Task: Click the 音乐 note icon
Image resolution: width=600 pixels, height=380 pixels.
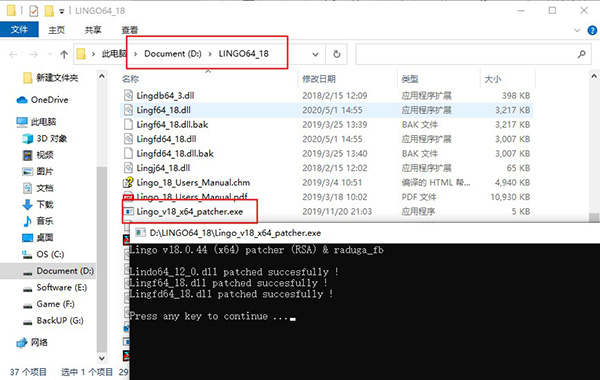Action: (x=28, y=221)
